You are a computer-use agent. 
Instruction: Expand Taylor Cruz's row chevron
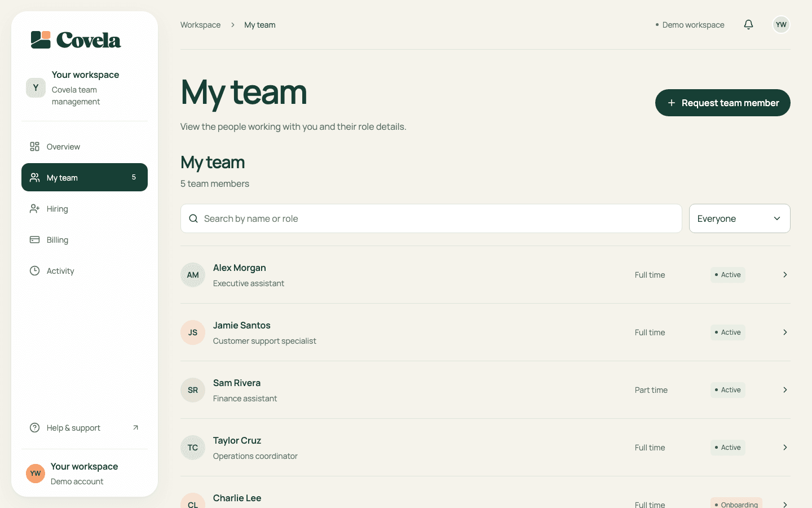tap(785, 448)
